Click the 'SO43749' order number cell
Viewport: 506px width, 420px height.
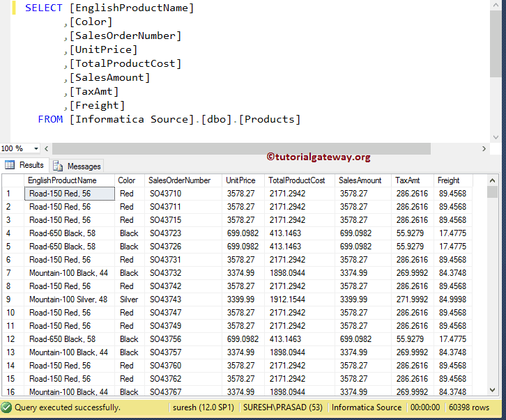point(183,326)
